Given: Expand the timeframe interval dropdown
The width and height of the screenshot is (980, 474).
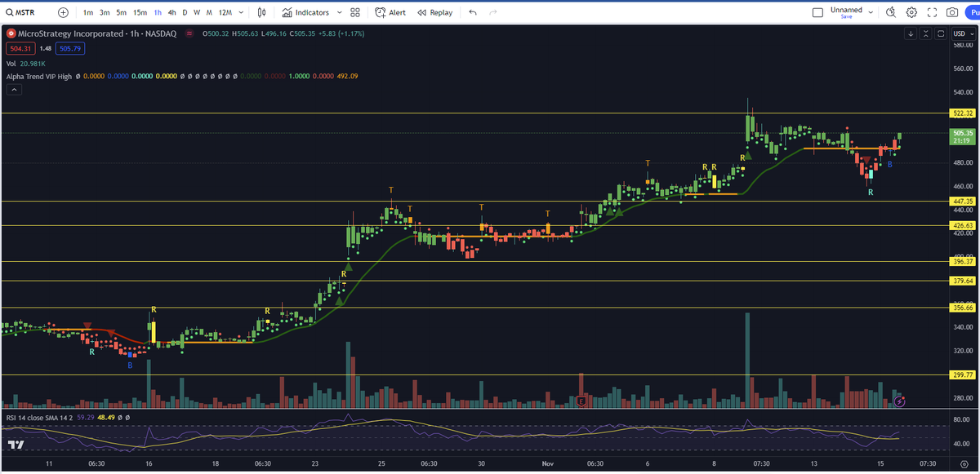Looking at the screenshot, I should 241,12.
